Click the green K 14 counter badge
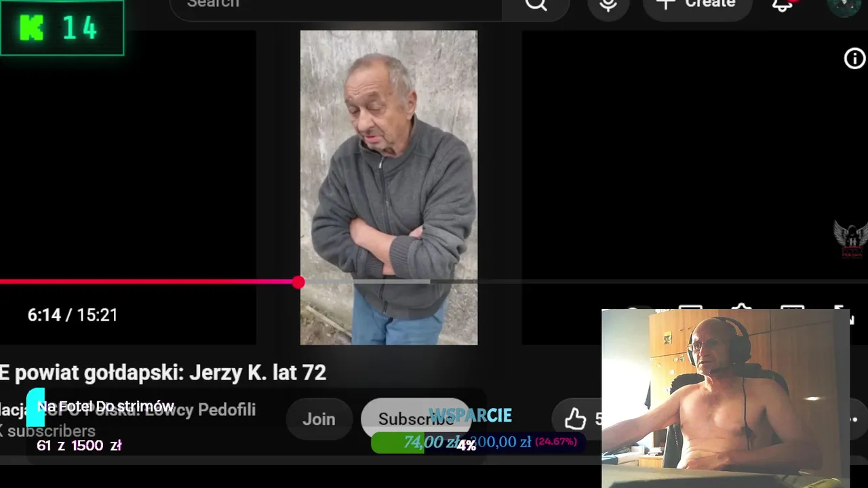Viewport: 868px width, 488px height. coord(62,28)
